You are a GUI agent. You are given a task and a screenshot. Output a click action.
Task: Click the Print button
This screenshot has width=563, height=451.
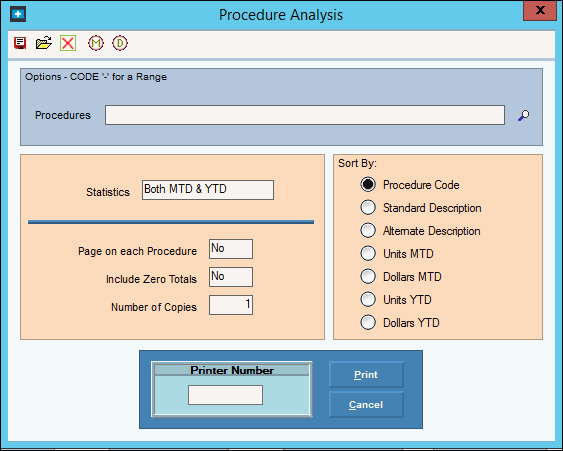[x=366, y=375]
